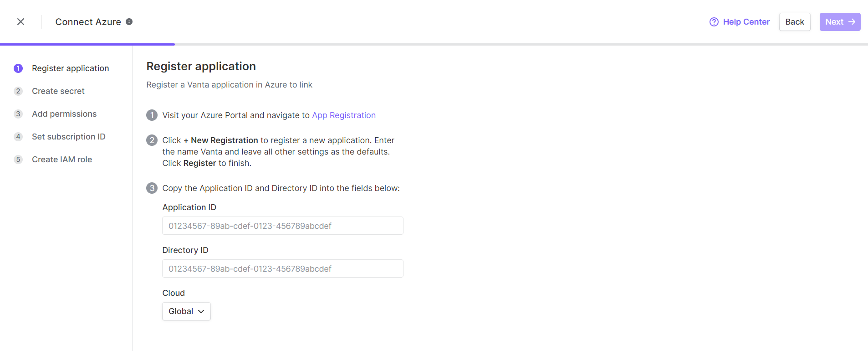Select the Add permissions step
The image size is (868, 351).
[x=55, y=114]
